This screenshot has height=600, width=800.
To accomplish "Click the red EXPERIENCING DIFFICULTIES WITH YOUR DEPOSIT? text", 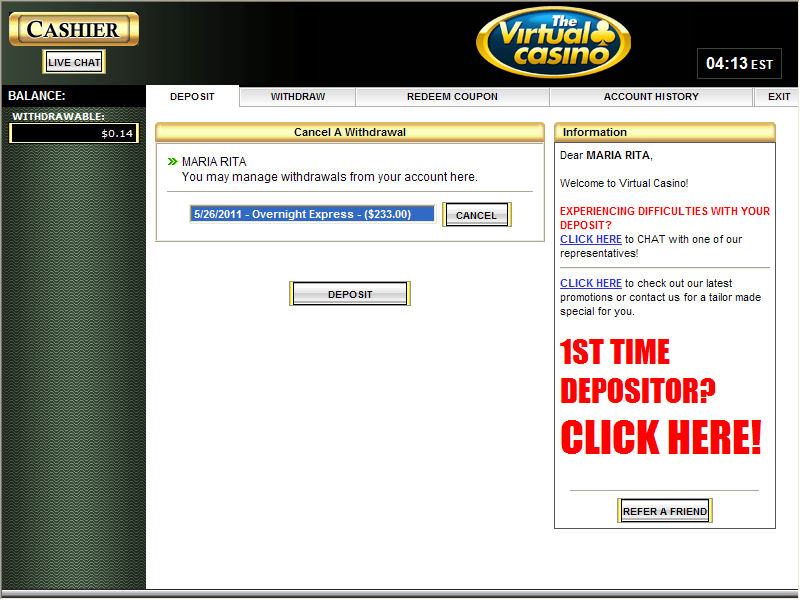I will (665, 218).
